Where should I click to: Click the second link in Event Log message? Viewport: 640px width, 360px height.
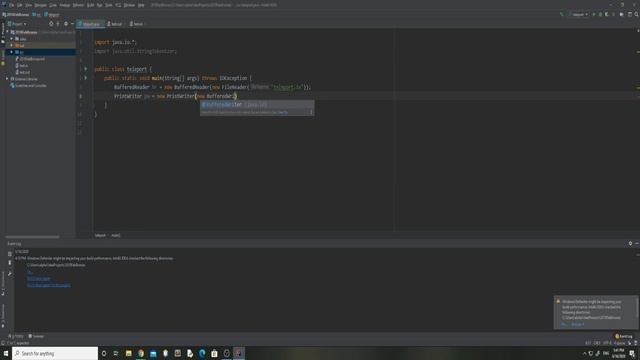tap(38, 279)
